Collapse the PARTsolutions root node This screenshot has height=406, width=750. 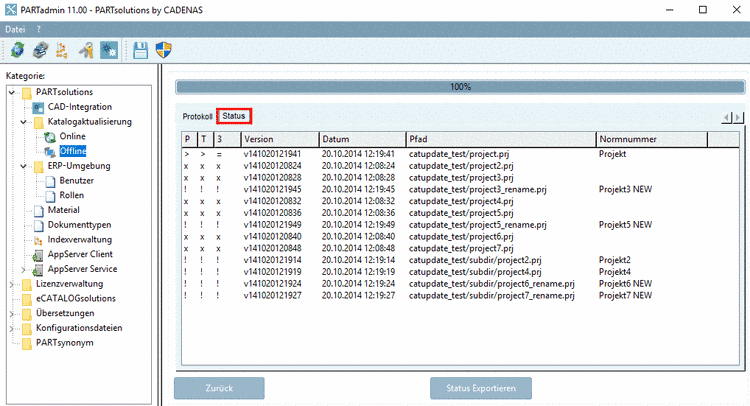point(12,92)
